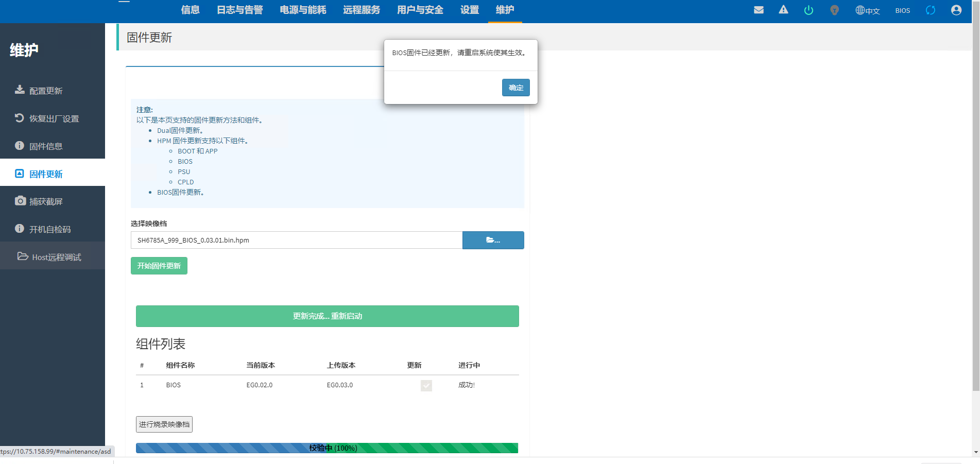Screen dimensions: 980x464
Task: Click the 校验中 100% progress bar
Action: (327, 448)
